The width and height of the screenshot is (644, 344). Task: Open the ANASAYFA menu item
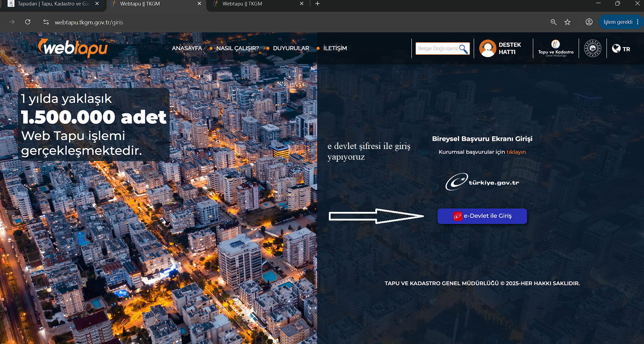(187, 48)
